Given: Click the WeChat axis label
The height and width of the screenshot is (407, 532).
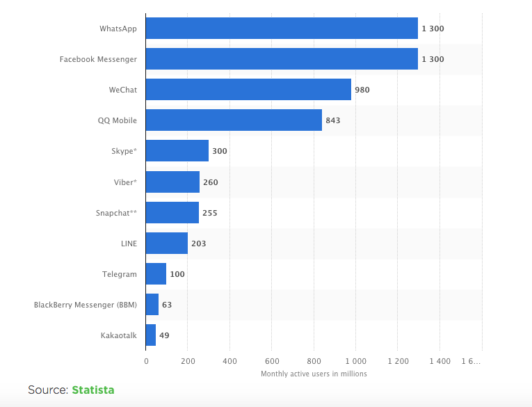Looking at the screenshot, I should [123, 90].
